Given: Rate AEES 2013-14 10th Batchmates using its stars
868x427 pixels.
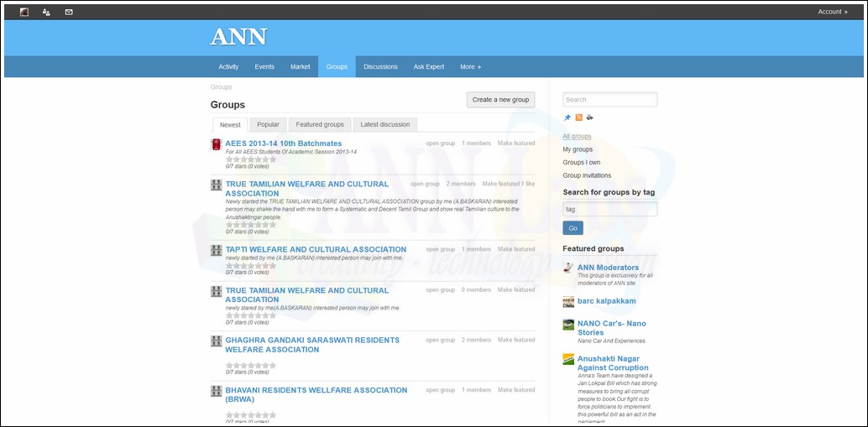Looking at the screenshot, I should click(x=250, y=159).
